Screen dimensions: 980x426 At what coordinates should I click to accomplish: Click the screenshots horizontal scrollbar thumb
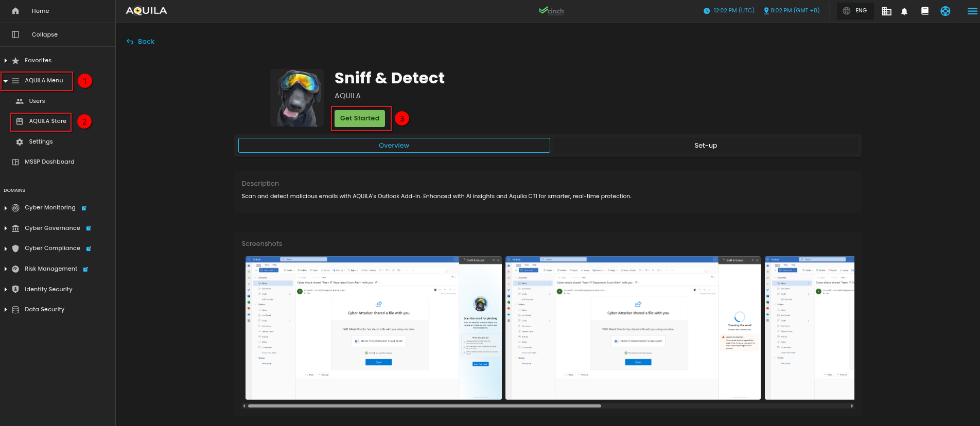pos(425,406)
